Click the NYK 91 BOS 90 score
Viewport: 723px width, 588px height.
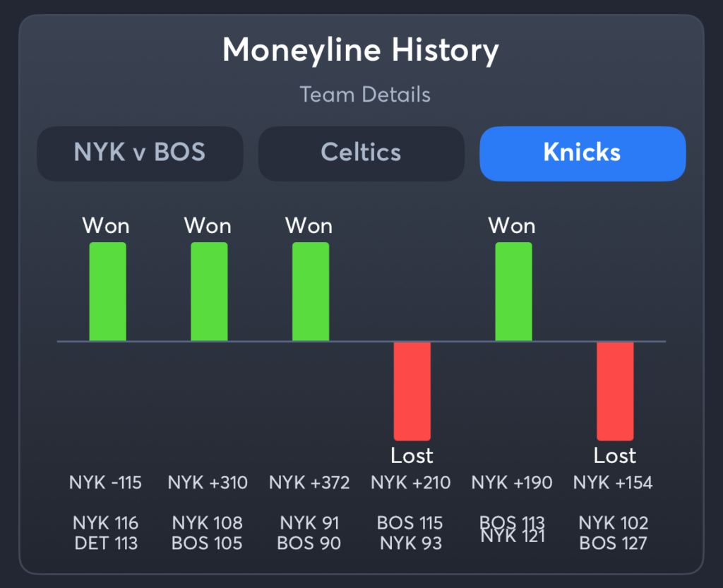tap(309, 533)
